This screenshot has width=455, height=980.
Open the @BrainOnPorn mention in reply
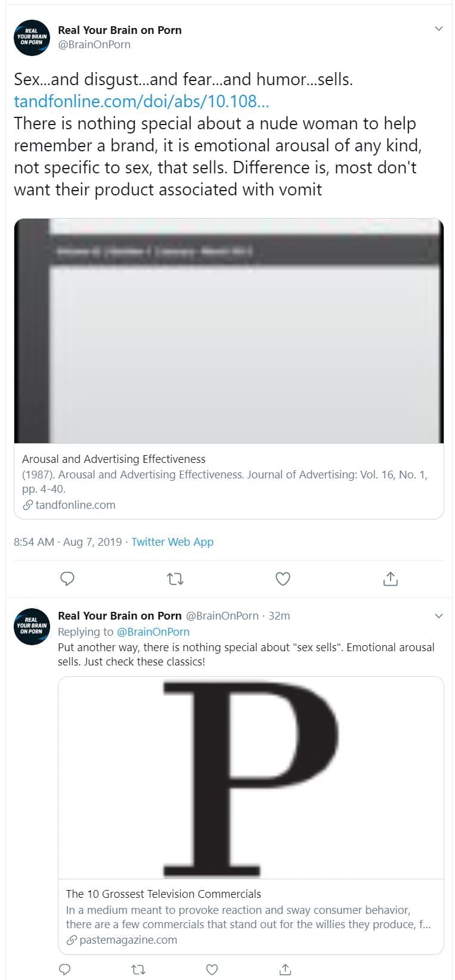tap(153, 631)
